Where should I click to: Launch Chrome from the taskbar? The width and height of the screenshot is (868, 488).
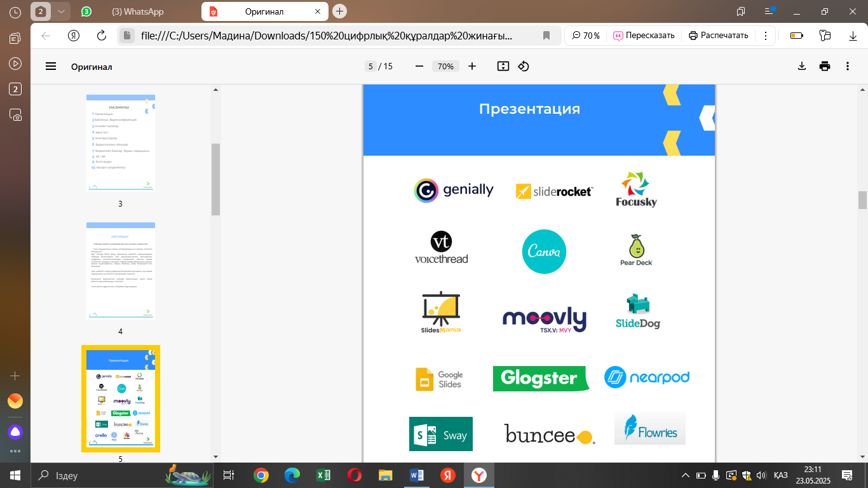point(261,475)
